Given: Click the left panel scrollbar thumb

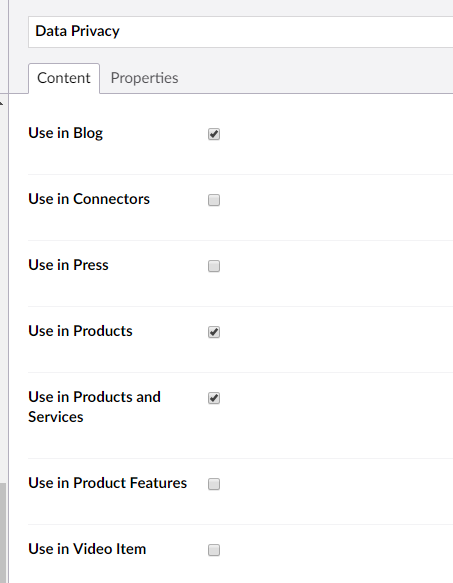Looking at the screenshot, I should (3, 533).
